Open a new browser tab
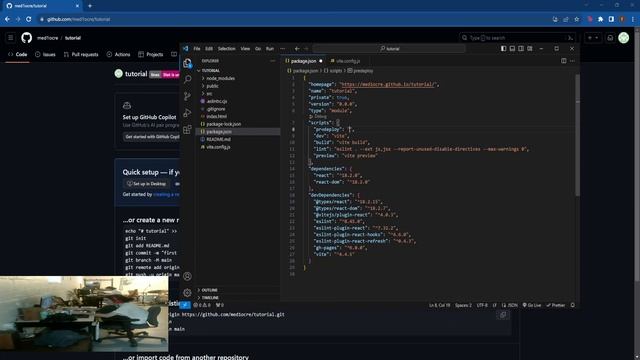640x360 pixels. tap(90, 6)
